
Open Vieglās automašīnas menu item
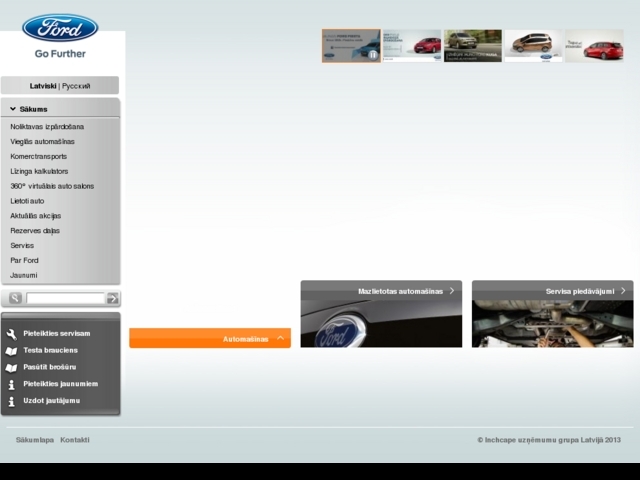[x=42, y=142]
